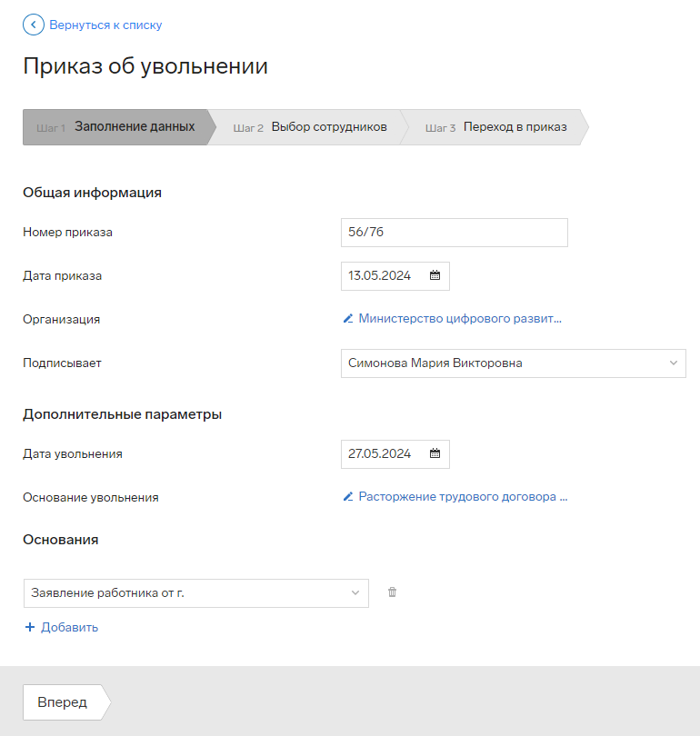Focus the order number field 56/76

pos(455,233)
